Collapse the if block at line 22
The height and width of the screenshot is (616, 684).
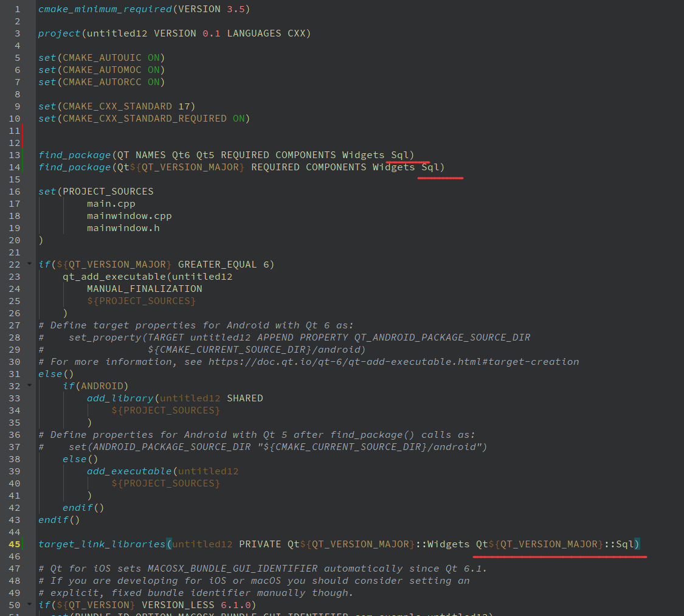click(x=28, y=264)
